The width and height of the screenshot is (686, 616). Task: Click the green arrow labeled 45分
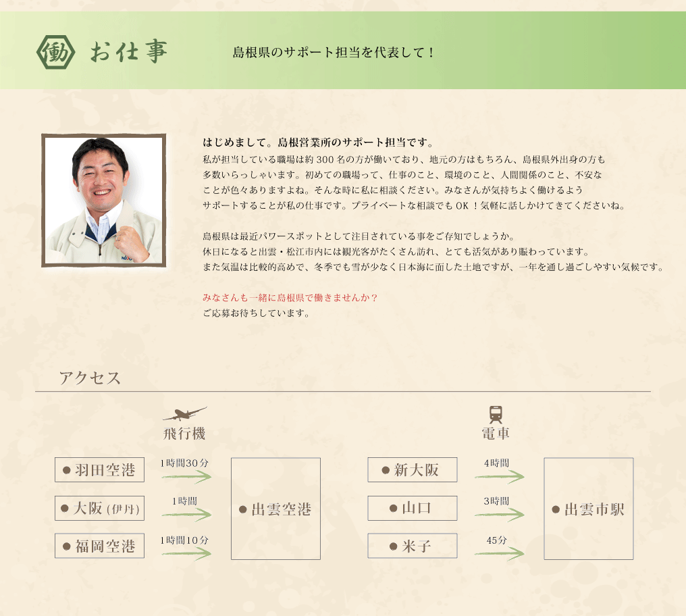tap(499, 553)
